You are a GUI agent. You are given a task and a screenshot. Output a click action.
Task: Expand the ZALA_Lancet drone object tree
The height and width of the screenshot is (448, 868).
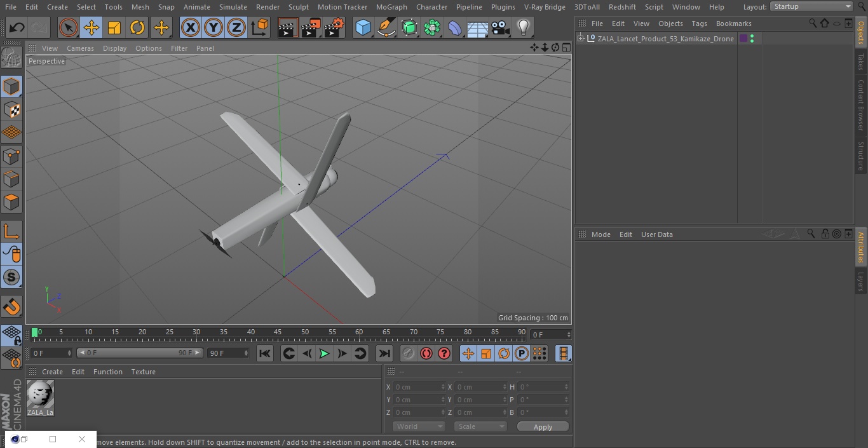click(x=580, y=39)
